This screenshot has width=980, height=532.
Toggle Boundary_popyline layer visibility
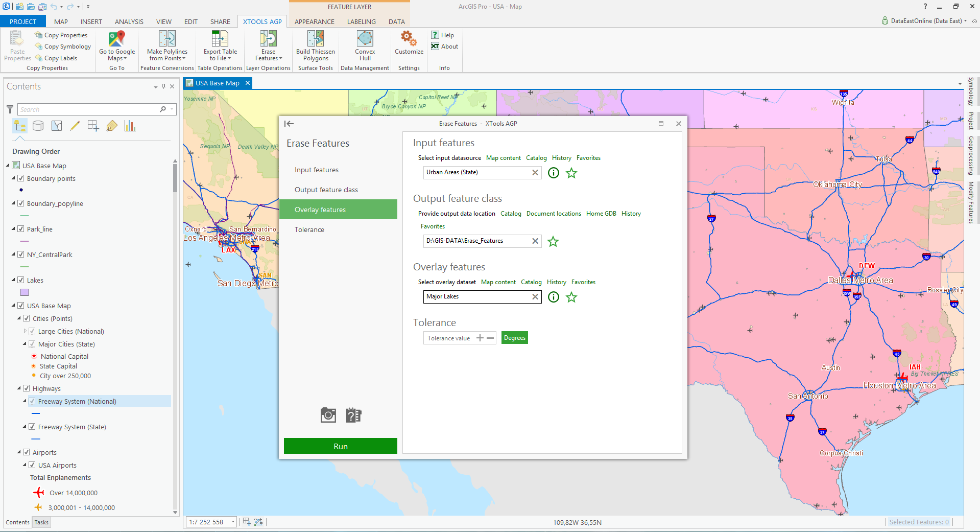[21, 203]
